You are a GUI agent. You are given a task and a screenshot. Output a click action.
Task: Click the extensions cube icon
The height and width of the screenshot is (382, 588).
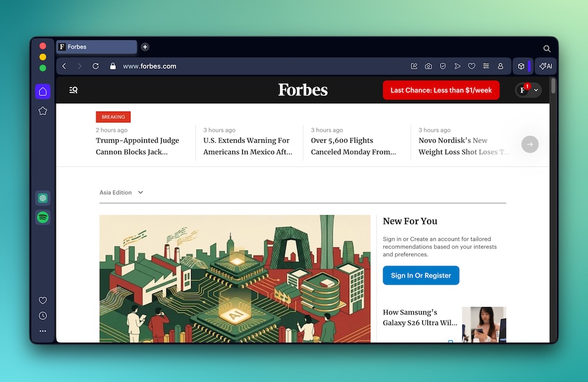521,66
